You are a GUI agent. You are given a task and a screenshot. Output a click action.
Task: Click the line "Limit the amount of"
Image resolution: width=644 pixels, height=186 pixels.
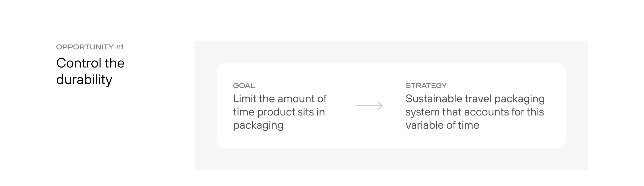pos(280,99)
